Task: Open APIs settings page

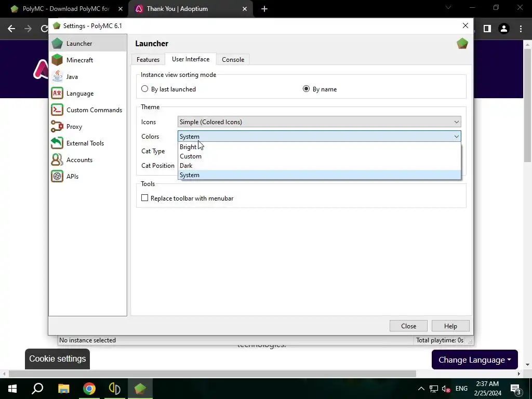Action: click(x=88, y=177)
